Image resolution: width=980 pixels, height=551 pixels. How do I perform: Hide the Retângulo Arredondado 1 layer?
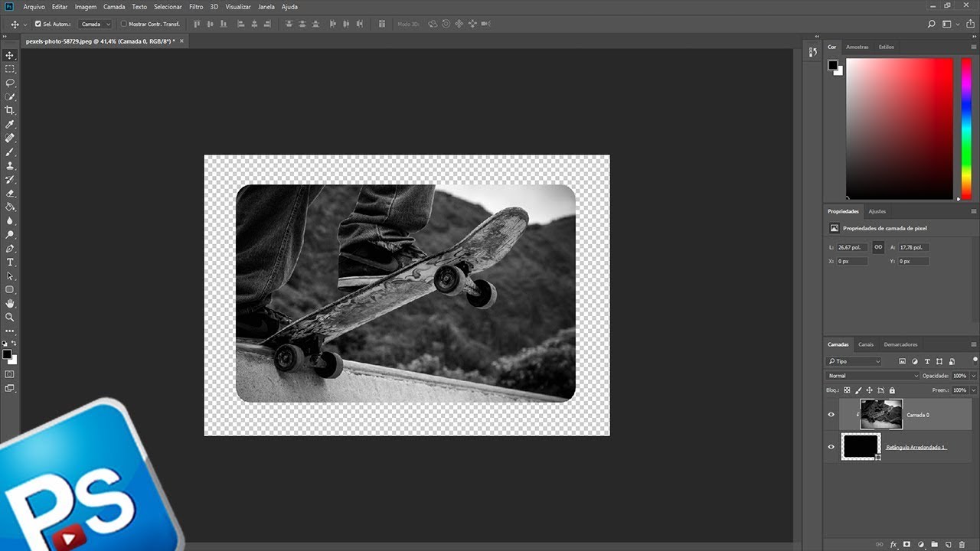tap(831, 447)
